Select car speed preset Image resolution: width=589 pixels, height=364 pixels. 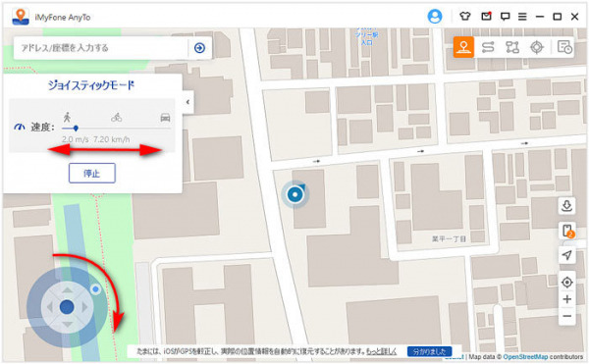[165, 118]
